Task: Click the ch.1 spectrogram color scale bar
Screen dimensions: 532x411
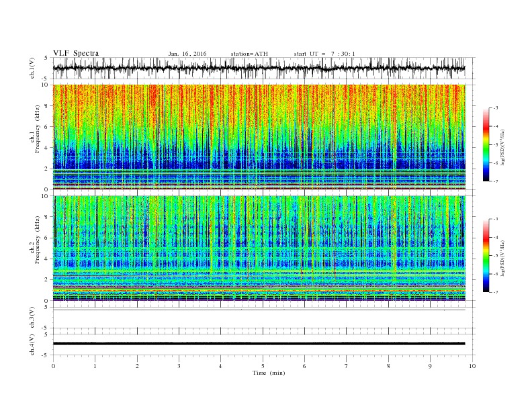Action: 486,145
